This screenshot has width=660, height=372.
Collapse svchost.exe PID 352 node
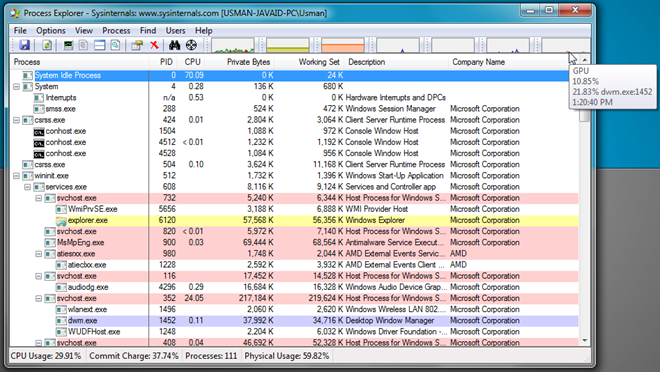(x=39, y=298)
